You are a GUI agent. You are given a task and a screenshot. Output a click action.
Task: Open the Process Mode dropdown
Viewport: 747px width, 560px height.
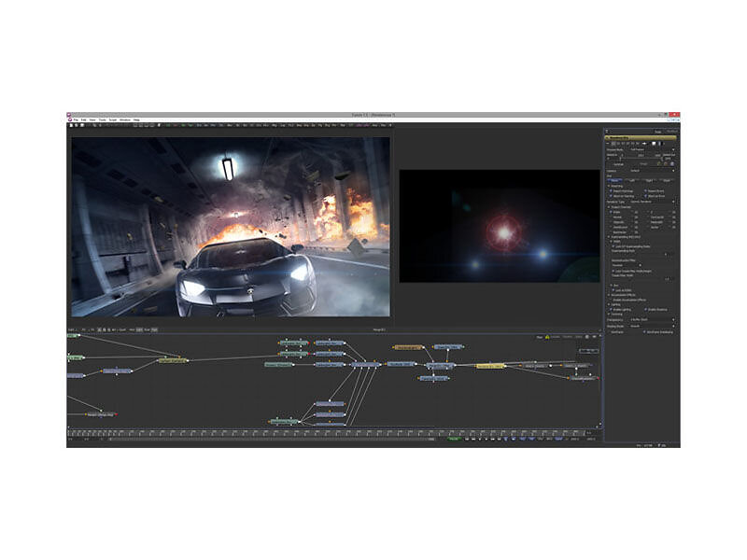pos(651,149)
